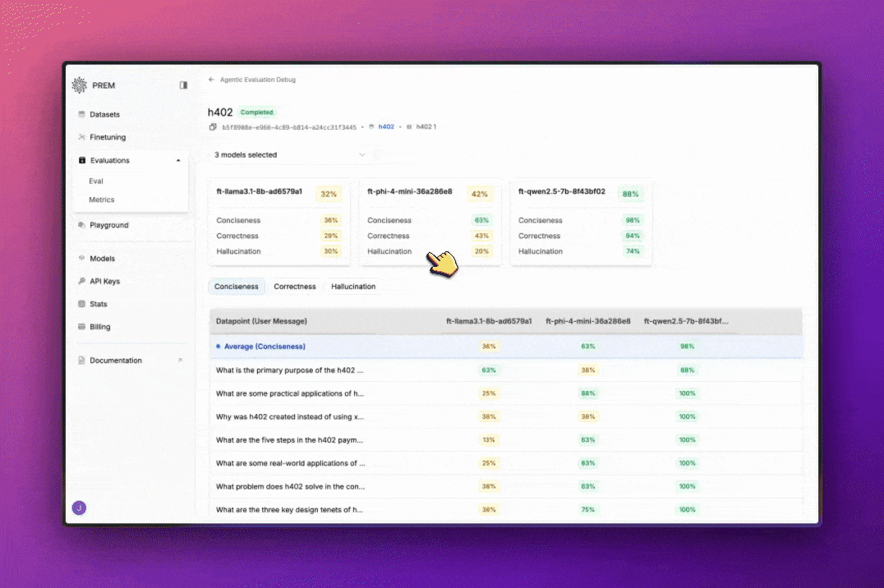Click the Documentation page icon
This screenshot has height=588, width=884.
pyautogui.click(x=82, y=361)
